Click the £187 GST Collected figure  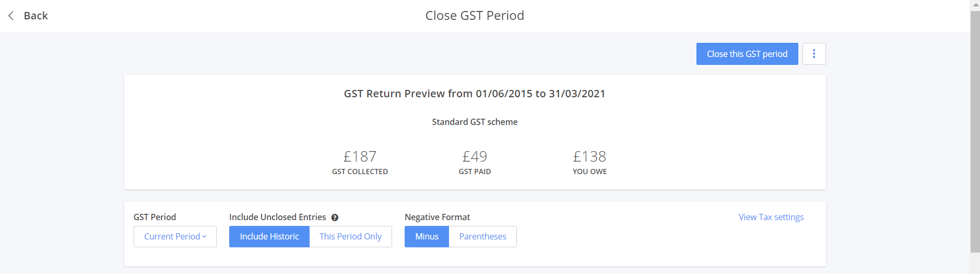(x=360, y=156)
